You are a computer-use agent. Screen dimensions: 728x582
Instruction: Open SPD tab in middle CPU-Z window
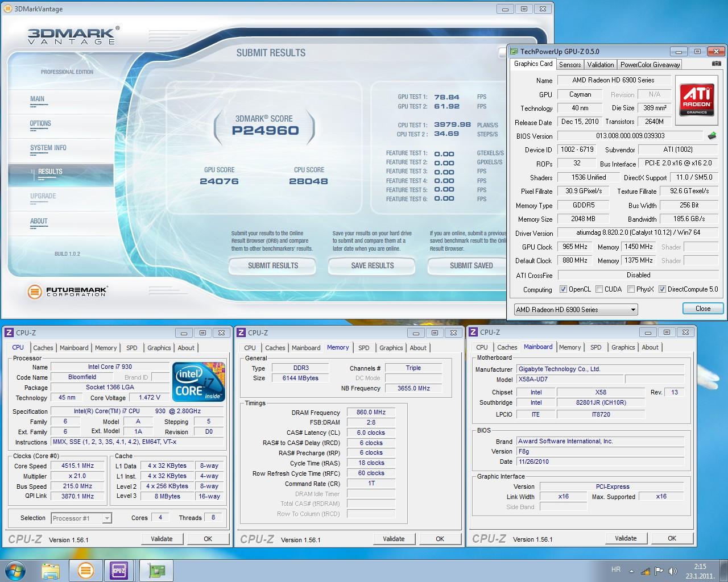[x=364, y=348]
